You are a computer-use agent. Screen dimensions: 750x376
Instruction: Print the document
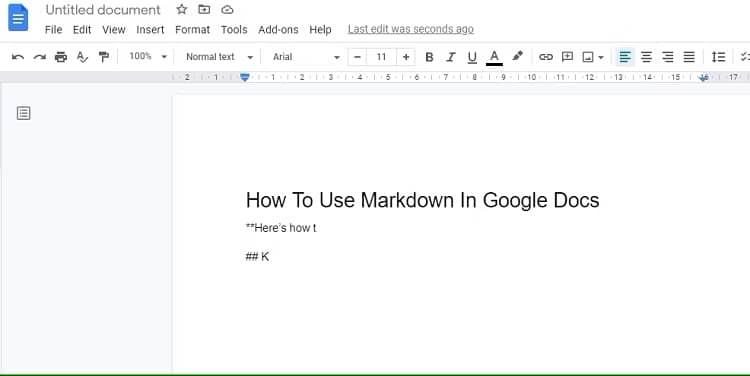[x=61, y=57]
